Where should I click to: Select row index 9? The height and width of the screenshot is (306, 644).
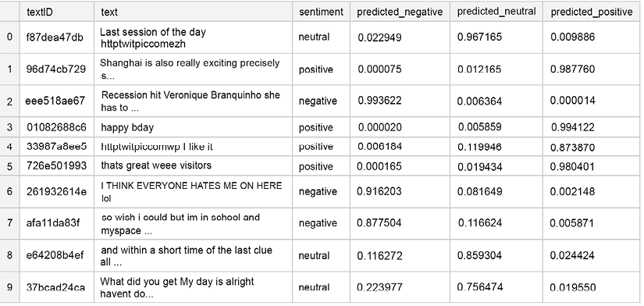click(9, 287)
